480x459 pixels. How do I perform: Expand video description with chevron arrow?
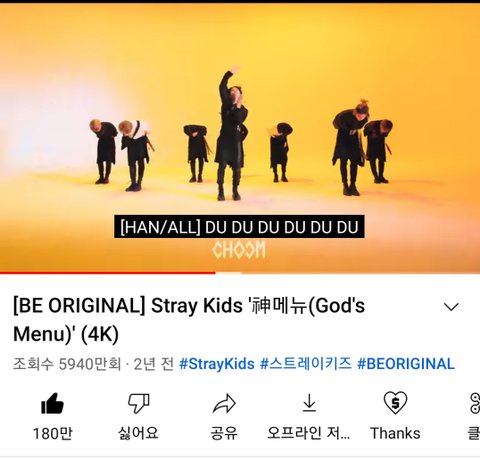click(x=451, y=306)
